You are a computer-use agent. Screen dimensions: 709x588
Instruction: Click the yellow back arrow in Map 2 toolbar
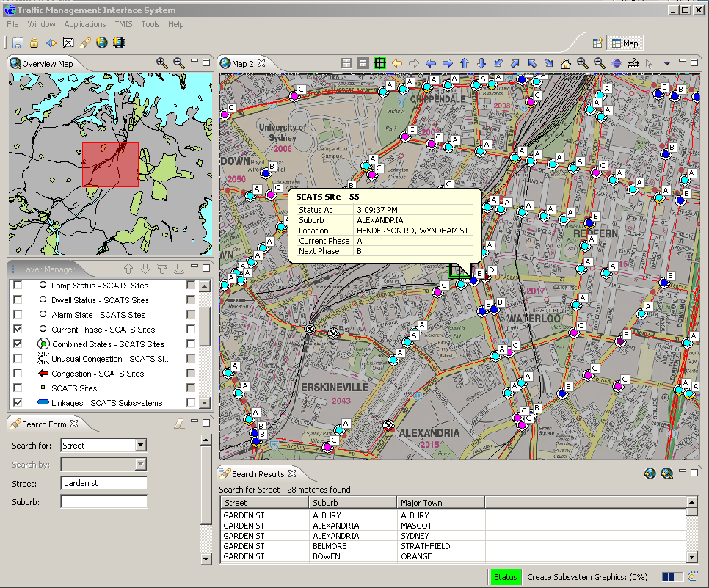[x=397, y=64]
